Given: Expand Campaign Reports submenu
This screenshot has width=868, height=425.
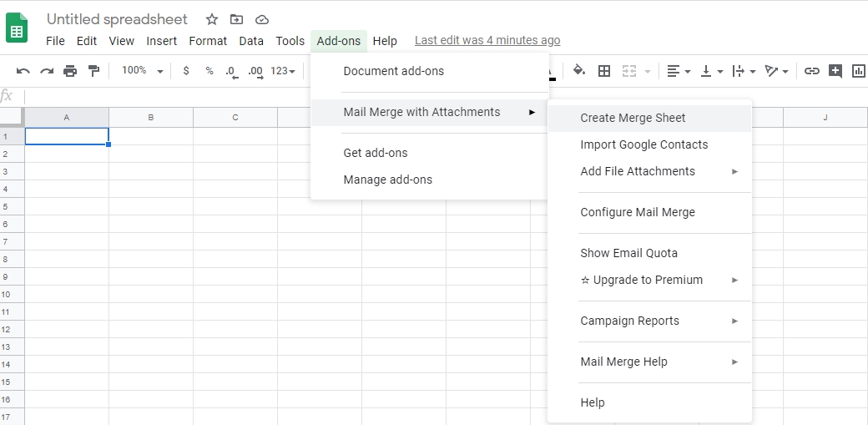Looking at the screenshot, I should pos(650,321).
